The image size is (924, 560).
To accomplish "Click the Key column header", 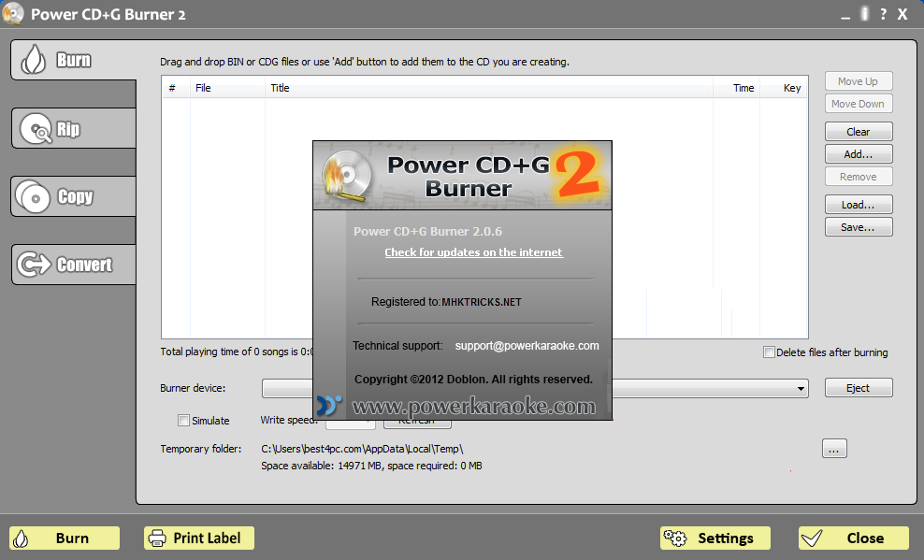I will coord(784,88).
